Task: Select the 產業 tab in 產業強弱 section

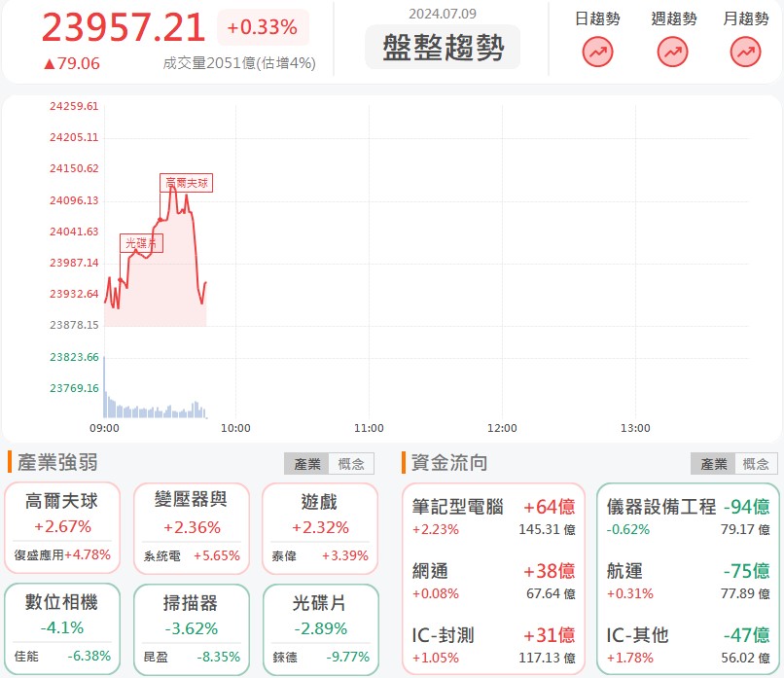Action: click(306, 463)
